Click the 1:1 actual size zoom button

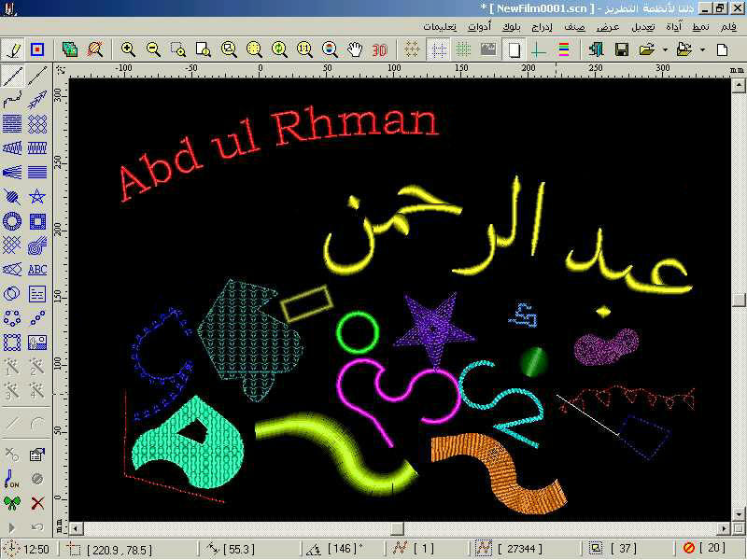(304, 49)
